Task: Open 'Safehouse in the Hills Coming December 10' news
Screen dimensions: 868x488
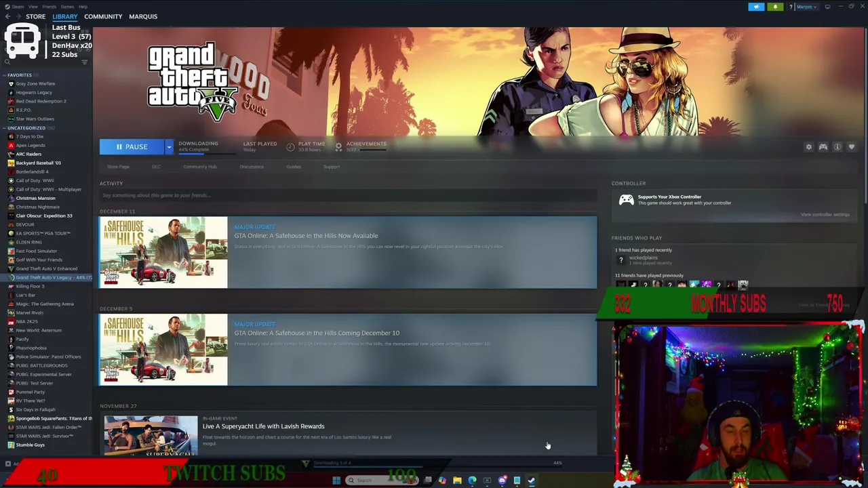Action: click(x=348, y=350)
